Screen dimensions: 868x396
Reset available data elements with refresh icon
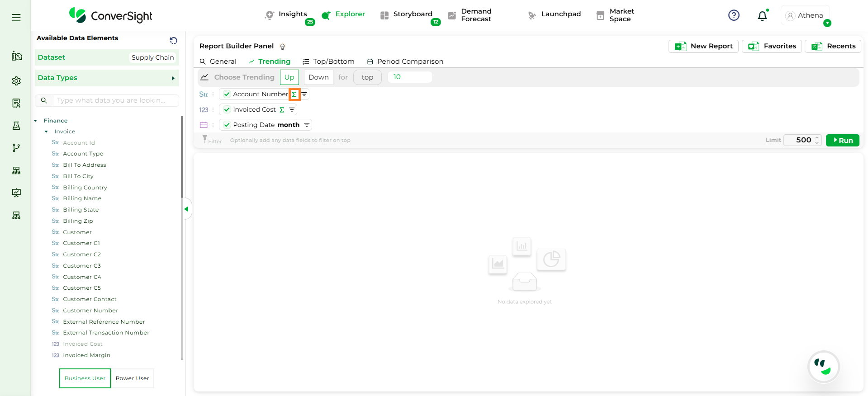pos(173,41)
